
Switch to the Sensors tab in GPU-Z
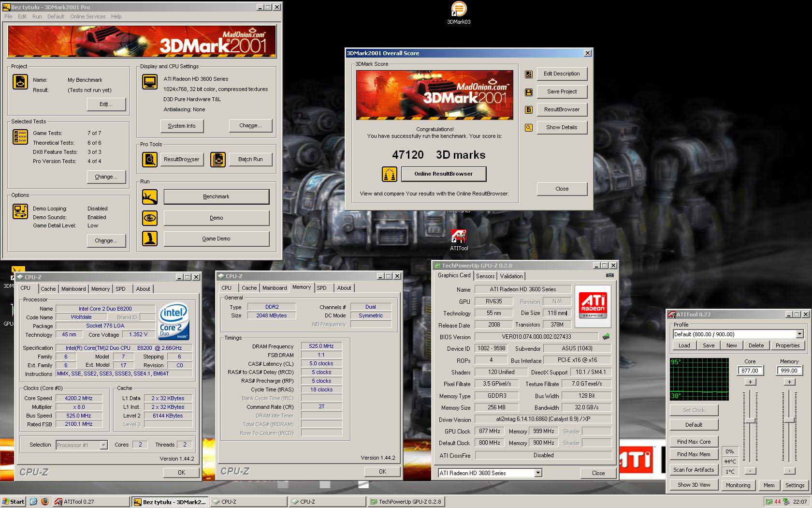pos(485,276)
